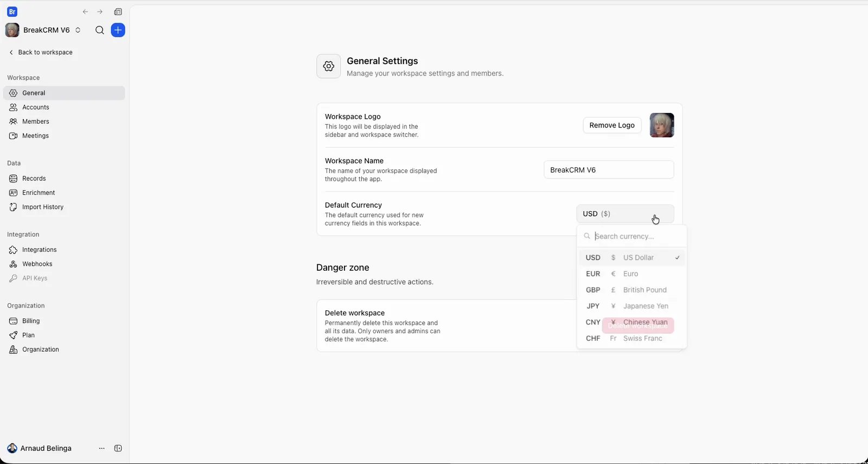Expand the BreakCRM V6 workspace switcher
This screenshot has height=464, width=868.
(x=43, y=30)
